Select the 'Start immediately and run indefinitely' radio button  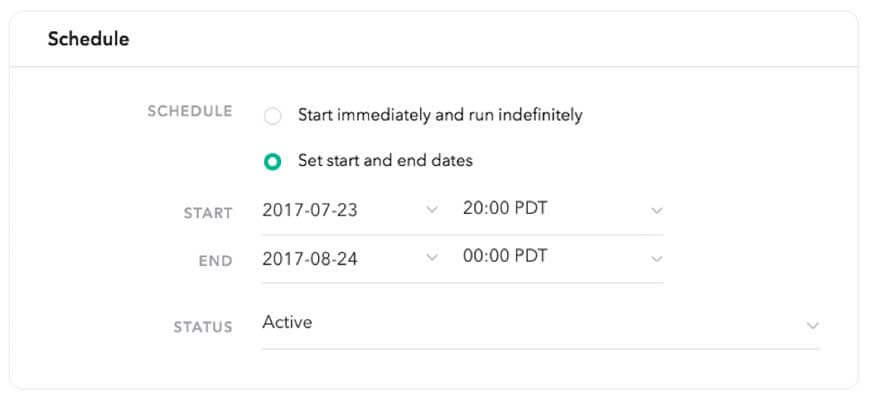coord(273,116)
